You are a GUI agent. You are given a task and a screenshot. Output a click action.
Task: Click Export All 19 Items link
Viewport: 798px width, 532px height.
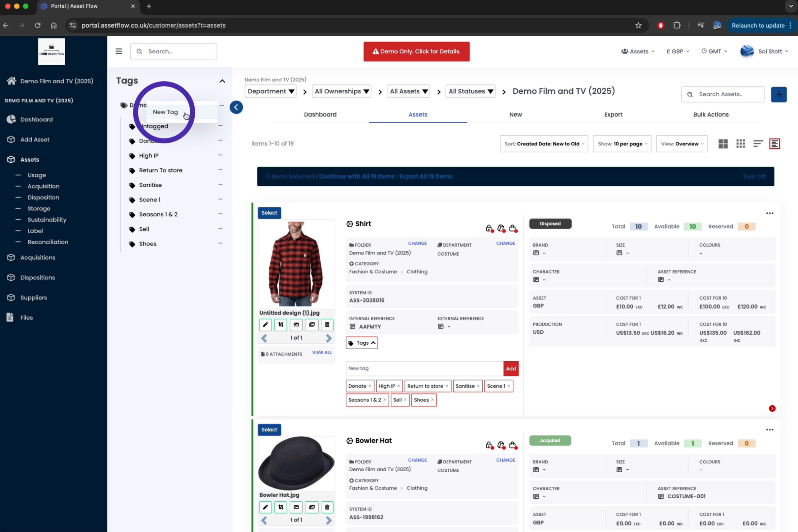tap(426, 176)
